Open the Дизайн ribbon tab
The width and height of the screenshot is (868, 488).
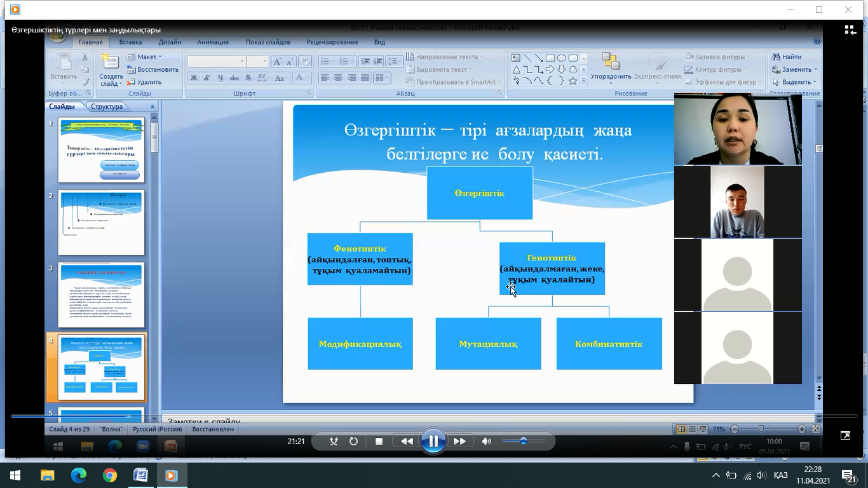[170, 42]
